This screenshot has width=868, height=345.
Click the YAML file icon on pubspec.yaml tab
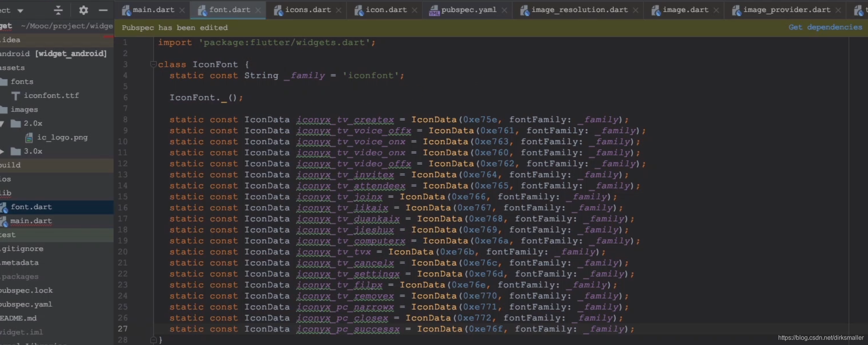point(434,10)
